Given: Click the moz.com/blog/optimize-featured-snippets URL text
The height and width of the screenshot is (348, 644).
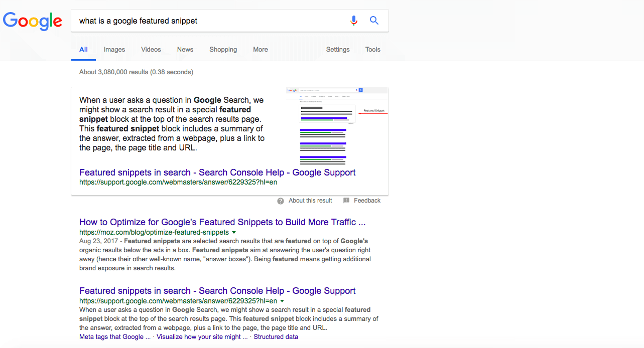Looking at the screenshot, I should pos(154,233).
